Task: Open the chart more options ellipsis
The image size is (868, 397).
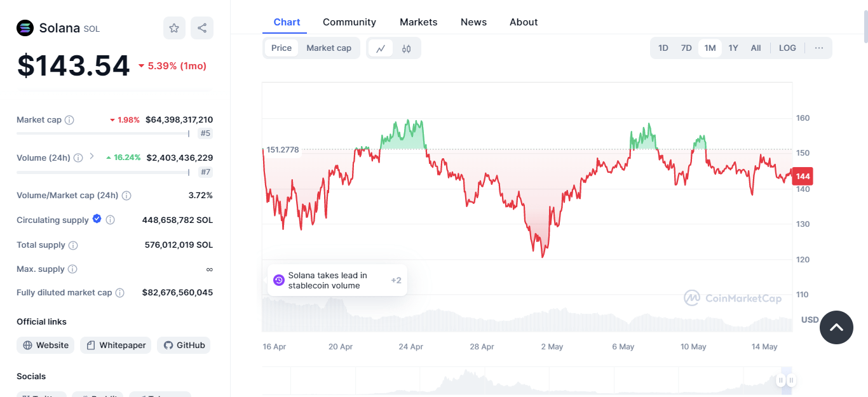Action: [819, 48]
